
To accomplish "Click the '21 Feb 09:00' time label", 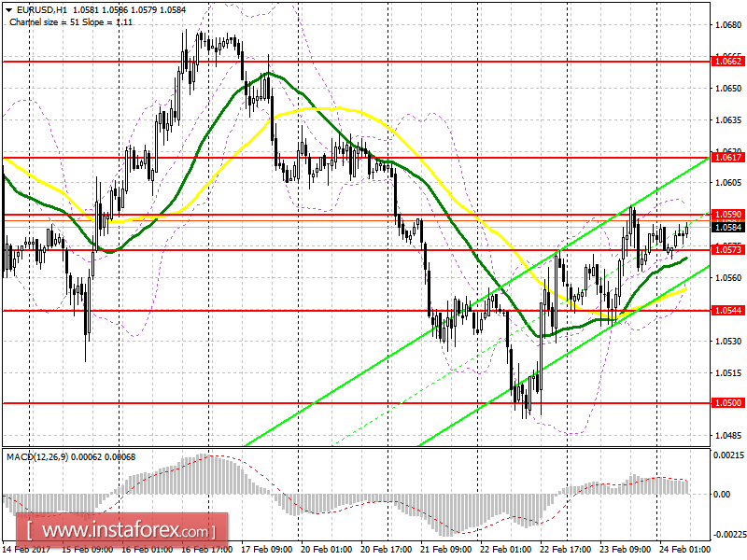I will [446, 549].
